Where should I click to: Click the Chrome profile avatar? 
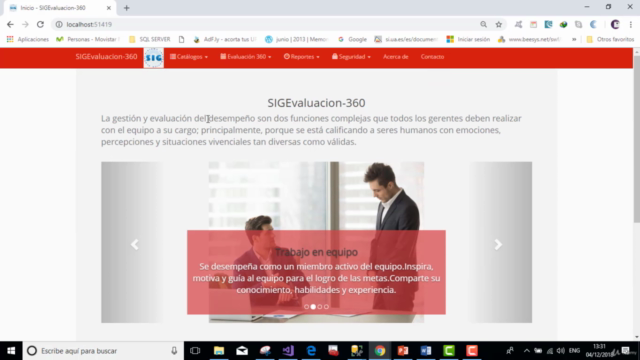click(x=615, y=24)
